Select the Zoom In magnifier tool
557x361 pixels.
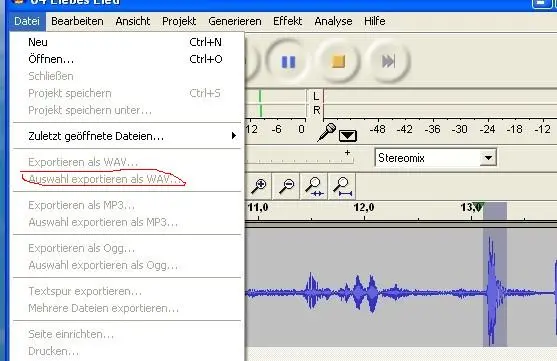click(x=259, y=186)
